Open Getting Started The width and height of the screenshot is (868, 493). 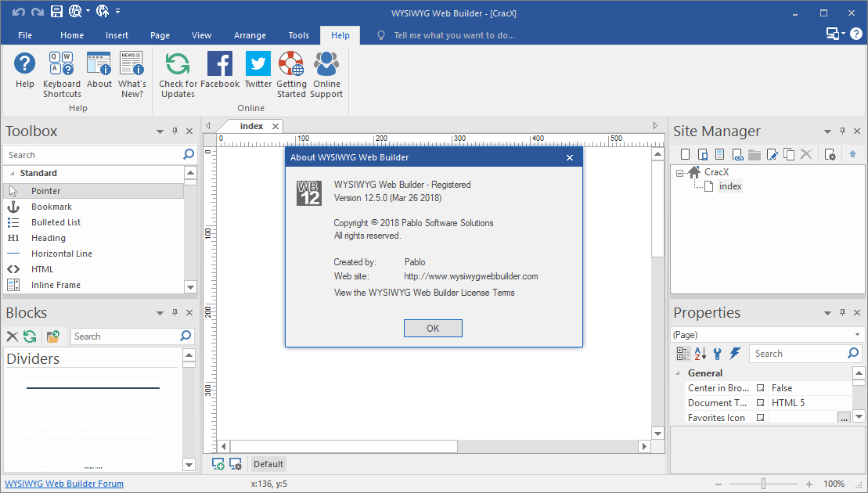(x=291, y=74)
